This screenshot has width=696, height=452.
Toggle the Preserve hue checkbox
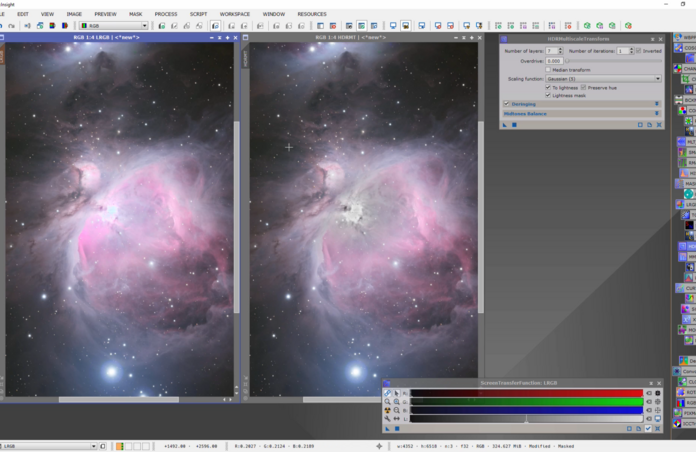583,87
